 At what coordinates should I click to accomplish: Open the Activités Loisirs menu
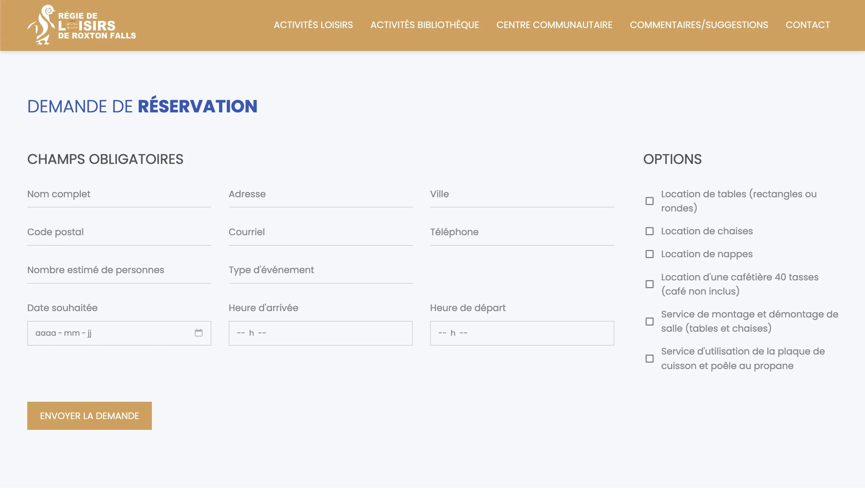coord(313,25)
